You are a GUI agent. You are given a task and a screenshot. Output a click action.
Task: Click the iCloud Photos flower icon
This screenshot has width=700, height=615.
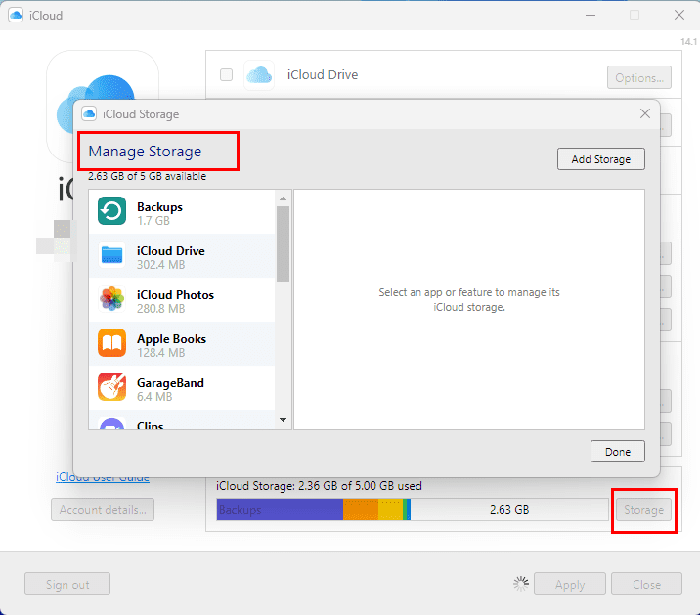[x=111, y=298]
